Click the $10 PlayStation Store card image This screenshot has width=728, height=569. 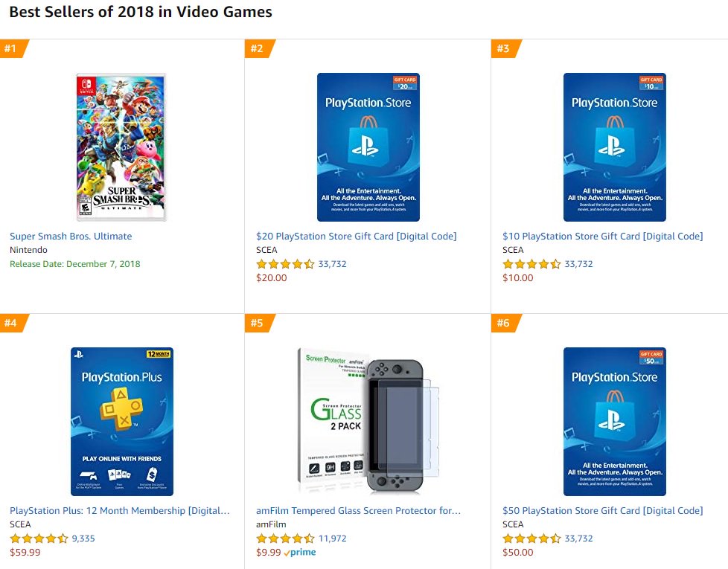(x=615, y=147)
